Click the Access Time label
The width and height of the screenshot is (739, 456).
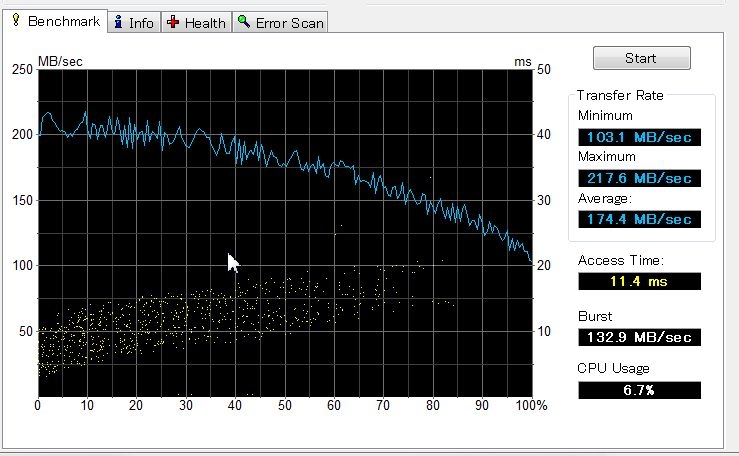[x=621, y=261]
